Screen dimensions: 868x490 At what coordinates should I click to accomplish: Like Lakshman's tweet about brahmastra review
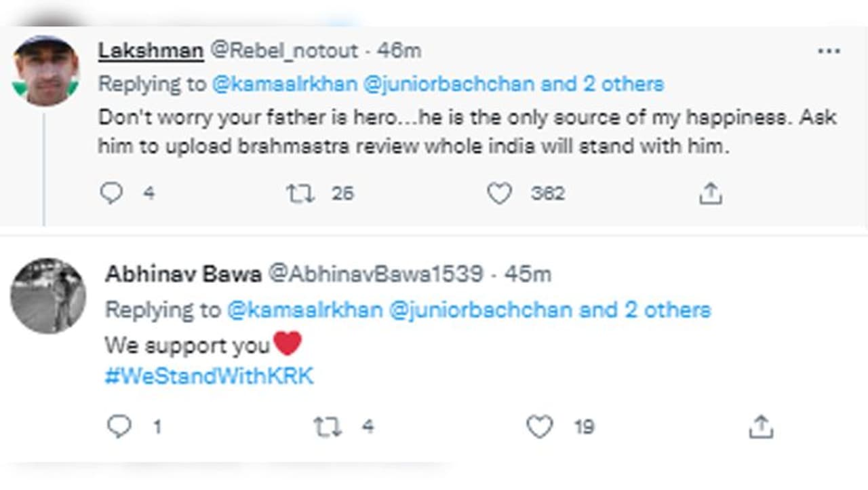coord(499,194)
